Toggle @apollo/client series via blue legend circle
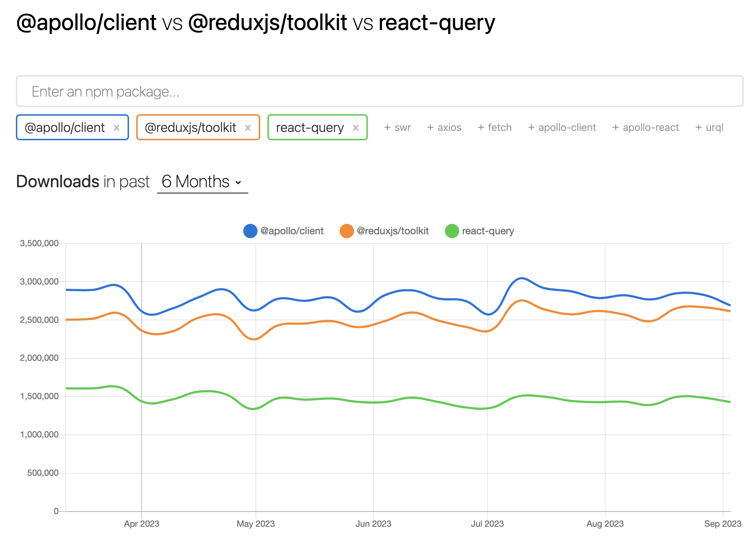The image size is (756, 543). 250,231
